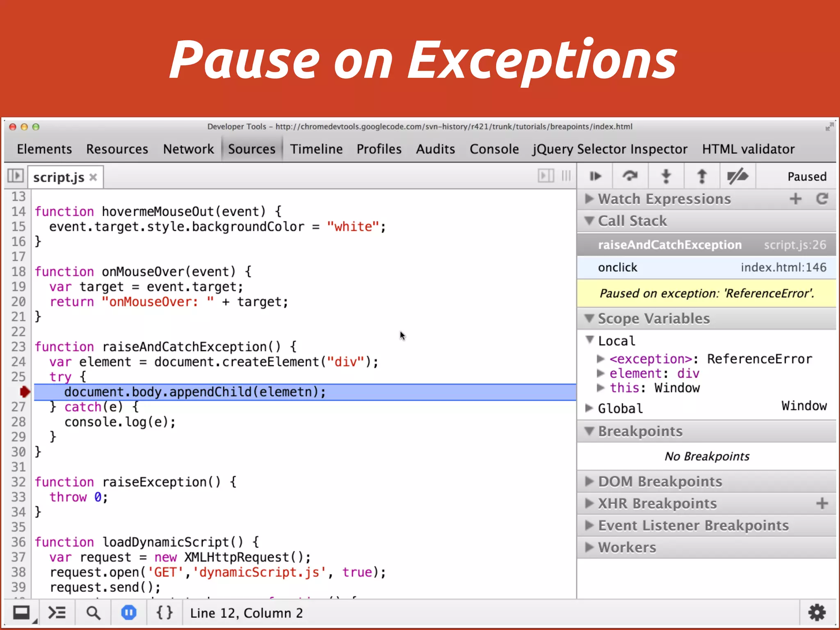
Task: Resume script execution
Action: coord(595,176)
